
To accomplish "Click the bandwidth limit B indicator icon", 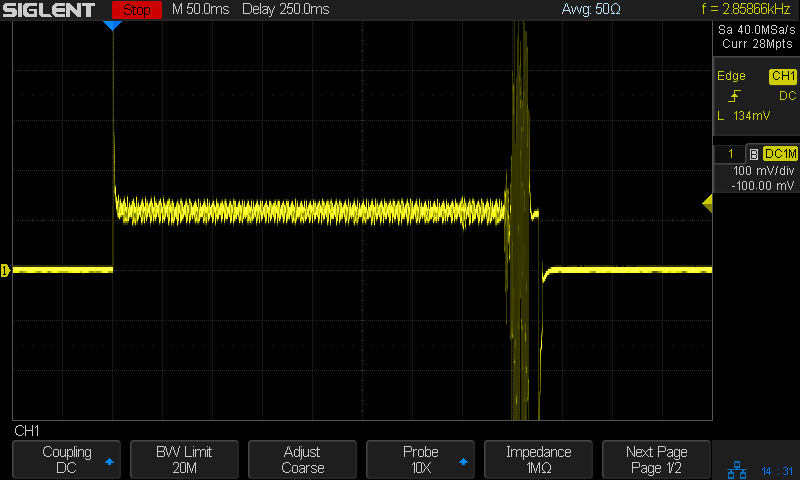I will (x=753, y=154).
